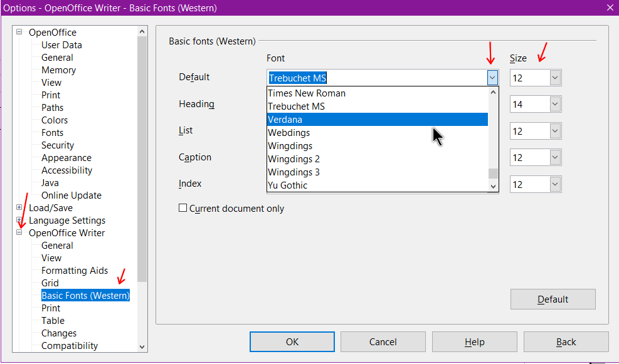Select Print under OpenOffice Writer
The width and height of the screenshot is (619, 364).
point(51,308)
